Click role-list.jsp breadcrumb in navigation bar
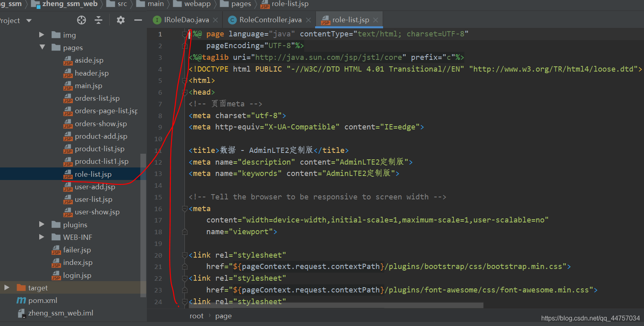 coord(284,4)
